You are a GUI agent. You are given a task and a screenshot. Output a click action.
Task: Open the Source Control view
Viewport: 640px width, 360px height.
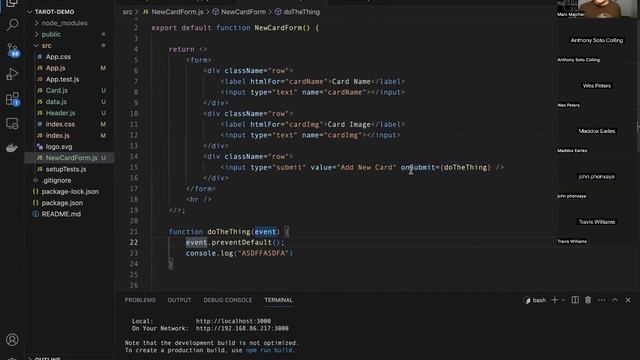point(12,50)
